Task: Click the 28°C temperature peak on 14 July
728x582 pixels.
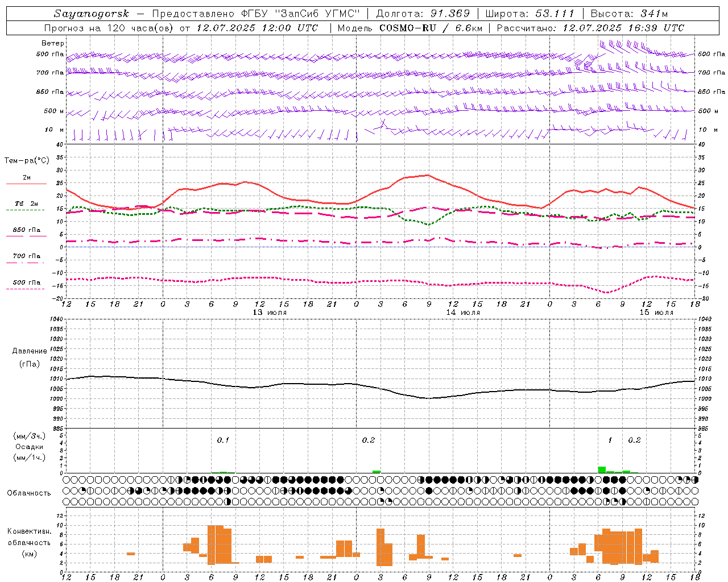Action: coord(429,175)
